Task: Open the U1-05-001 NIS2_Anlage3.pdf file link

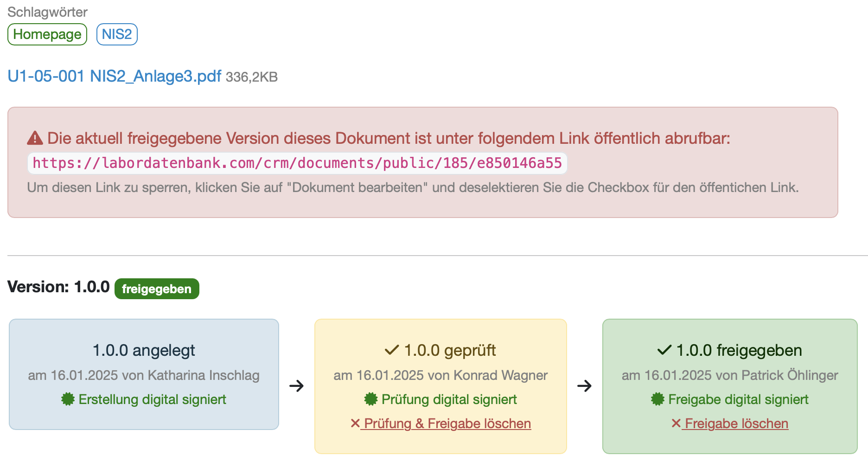Action: (x=115, y=76)
